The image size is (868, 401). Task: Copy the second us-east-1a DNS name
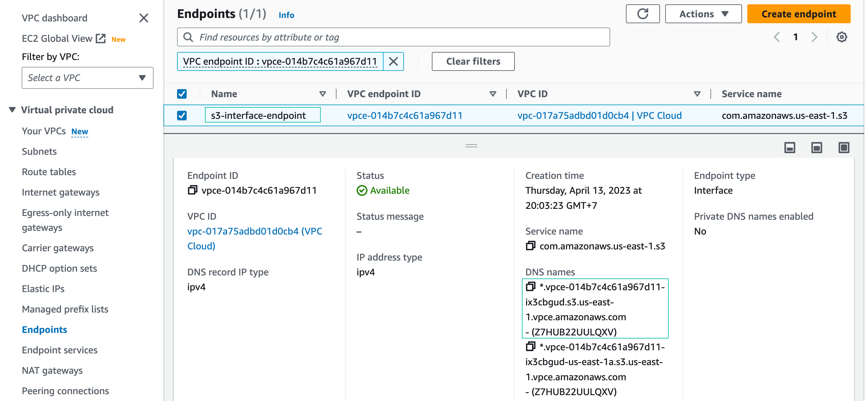(530, 347)
